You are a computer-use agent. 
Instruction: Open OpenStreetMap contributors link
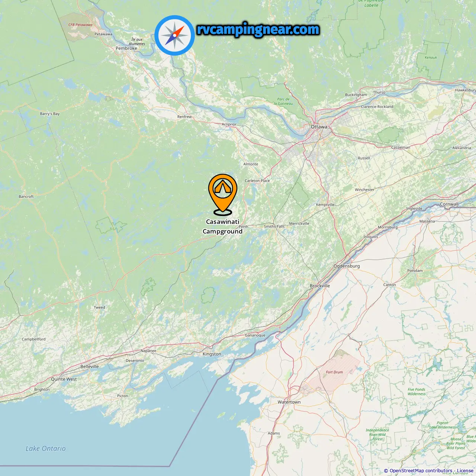[421, 471]
